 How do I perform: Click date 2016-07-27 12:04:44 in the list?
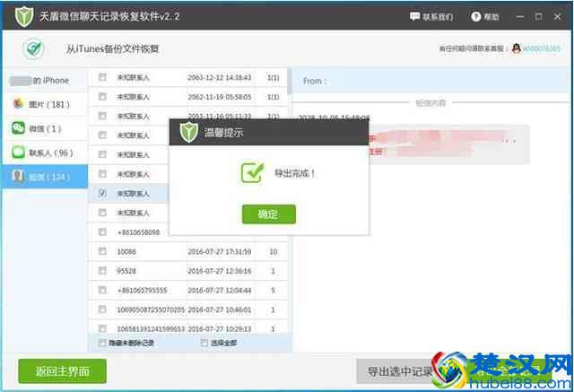pos(220,291)
